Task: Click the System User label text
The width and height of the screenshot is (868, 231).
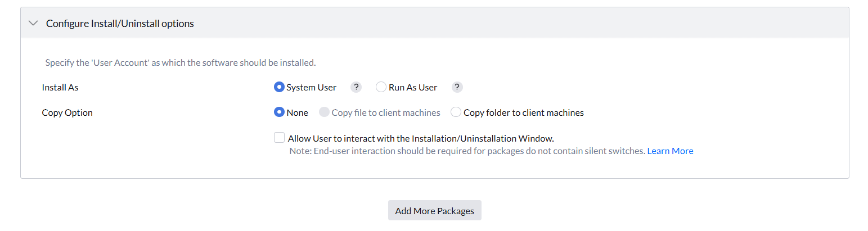Action: 311,87
